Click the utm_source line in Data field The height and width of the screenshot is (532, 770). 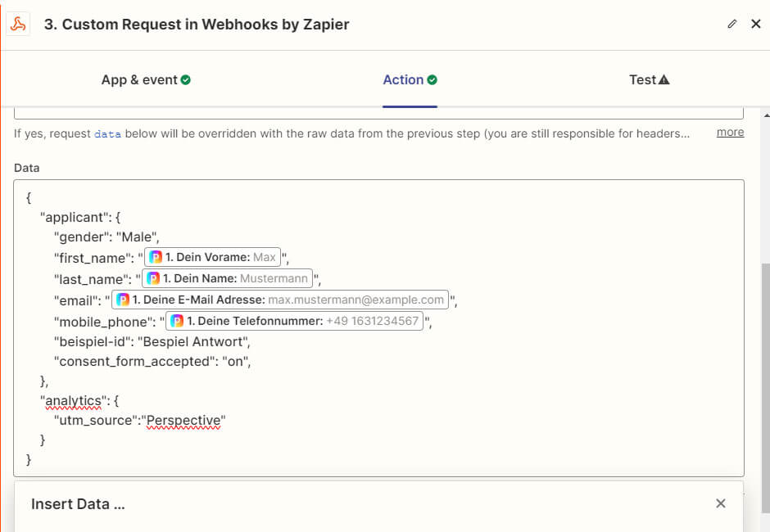(139, 421)
